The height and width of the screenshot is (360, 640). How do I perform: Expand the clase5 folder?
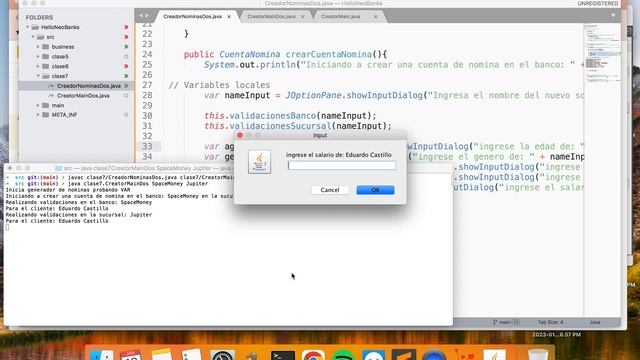pyautogui.click(x=38, y=56)
